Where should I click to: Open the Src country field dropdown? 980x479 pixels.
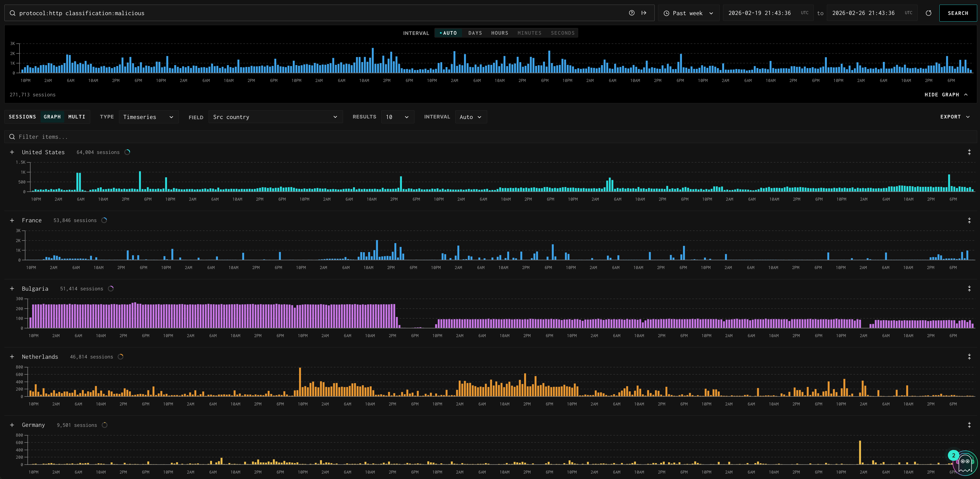[275, 117]
